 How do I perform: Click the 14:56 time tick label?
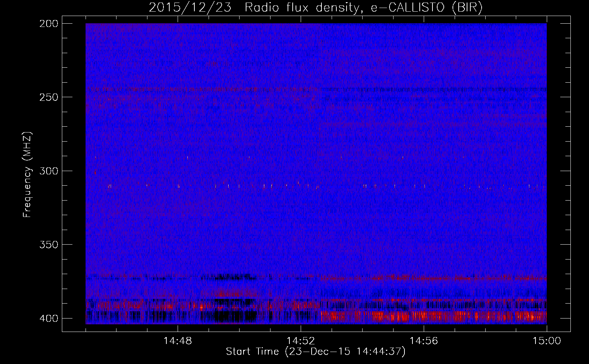pos(424,341)
